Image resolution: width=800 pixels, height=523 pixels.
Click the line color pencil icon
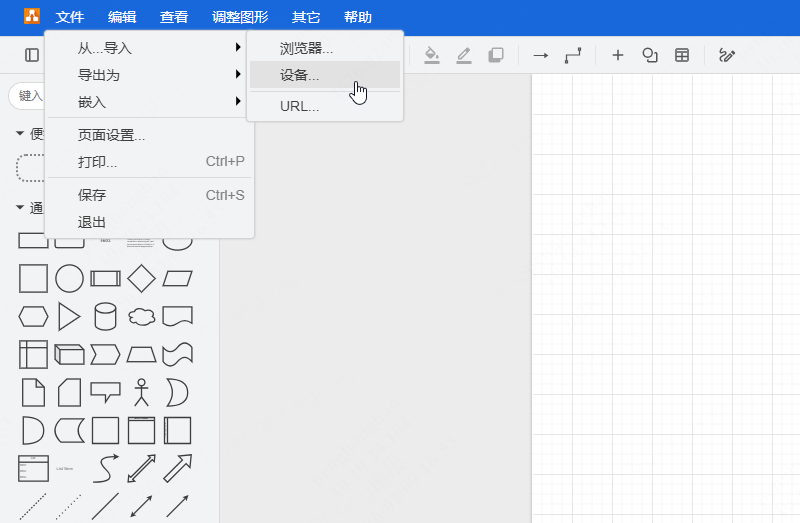coord(464,55)
